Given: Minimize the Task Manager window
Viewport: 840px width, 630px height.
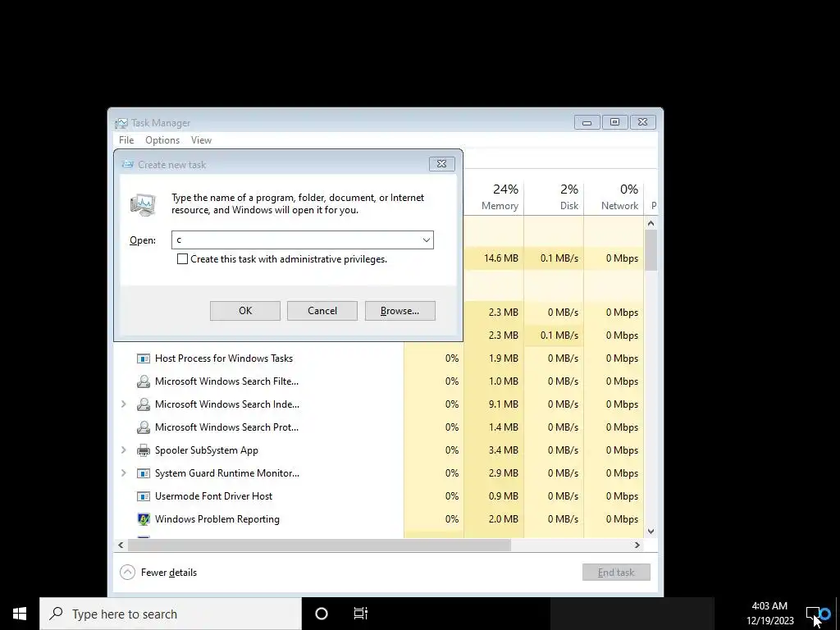Looking at the screenshot, I should (587, 123).
